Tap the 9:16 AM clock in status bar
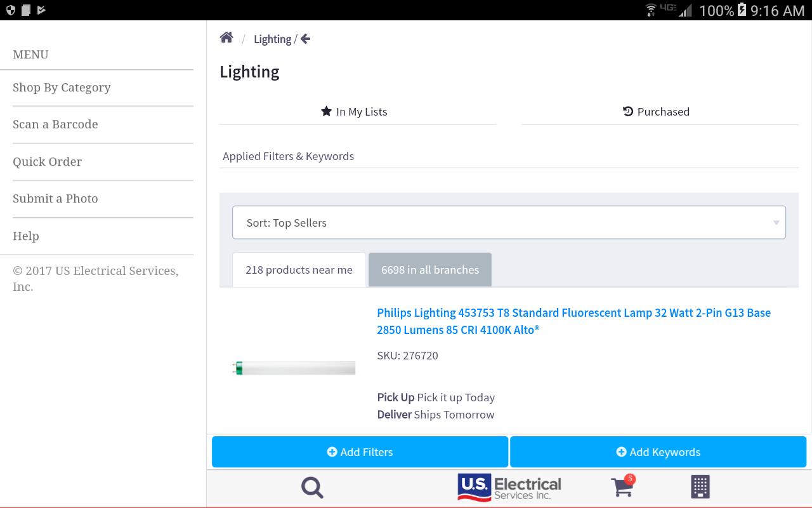Viewport: 812px width, 508px height. tap(777, 11)
